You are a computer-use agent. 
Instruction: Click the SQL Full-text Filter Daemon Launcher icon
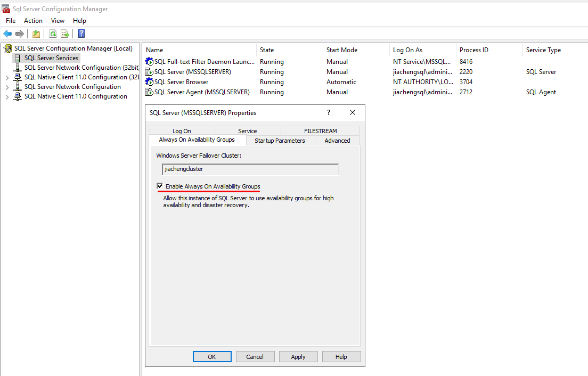pos(149,62)
